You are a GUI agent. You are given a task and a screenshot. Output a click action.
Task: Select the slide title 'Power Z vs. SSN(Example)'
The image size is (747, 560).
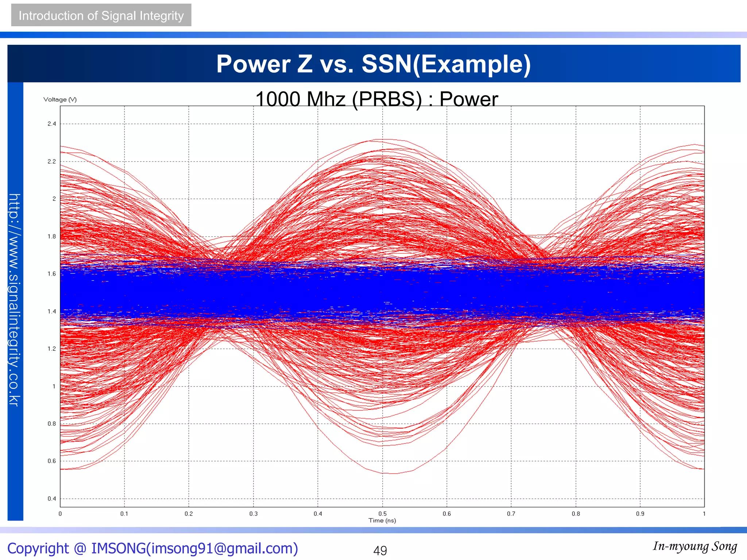pos(373,64)
